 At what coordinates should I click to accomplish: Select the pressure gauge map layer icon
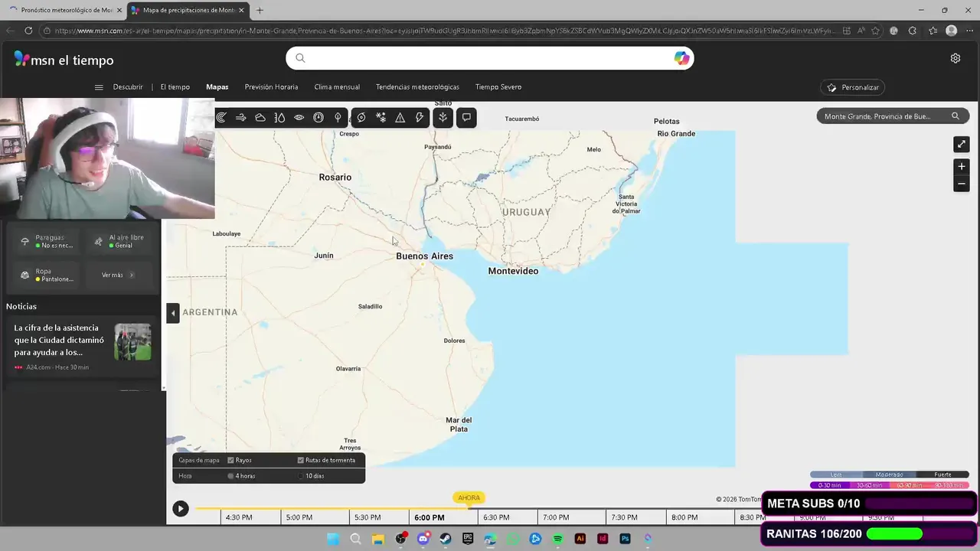(318, 118)
